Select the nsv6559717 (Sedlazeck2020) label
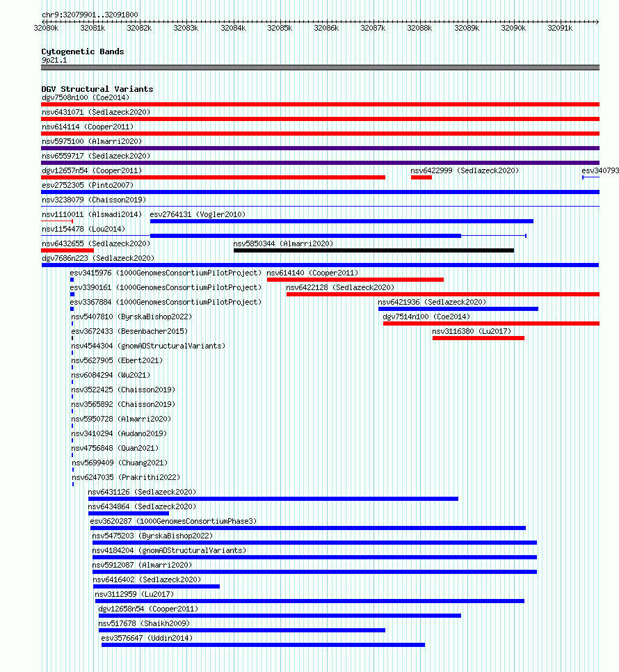619x672 pixels. click(96, 156)
